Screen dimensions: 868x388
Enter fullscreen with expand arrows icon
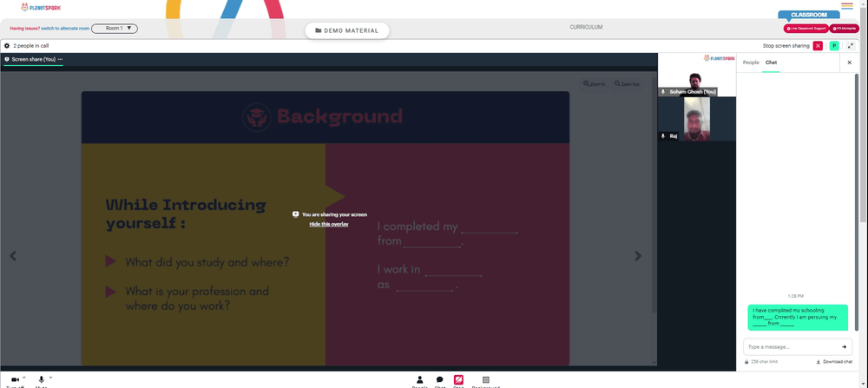click(851, 46)
